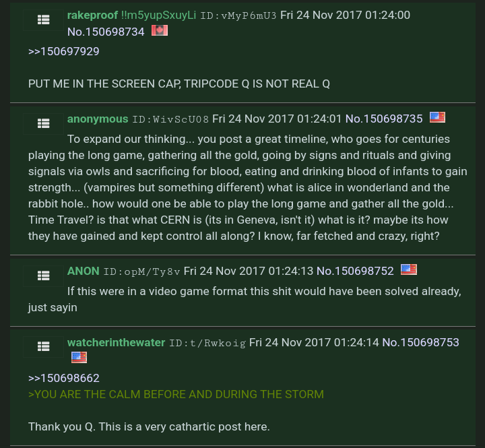Image resolution: width=485 pixels, height=448 pixels.
Task: Follow the quote link >>150697929
Action: (x=64, y=51)
